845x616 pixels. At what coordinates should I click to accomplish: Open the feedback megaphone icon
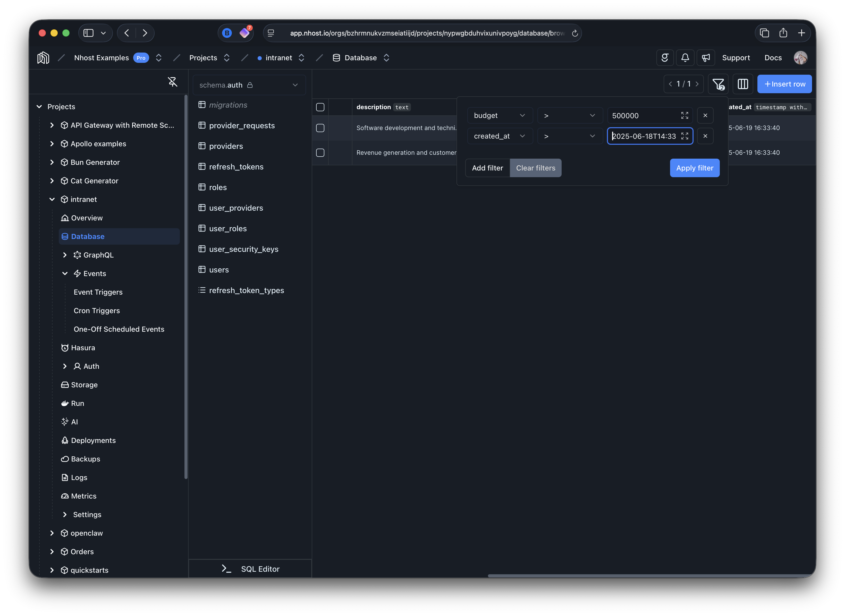click(705, 57)
